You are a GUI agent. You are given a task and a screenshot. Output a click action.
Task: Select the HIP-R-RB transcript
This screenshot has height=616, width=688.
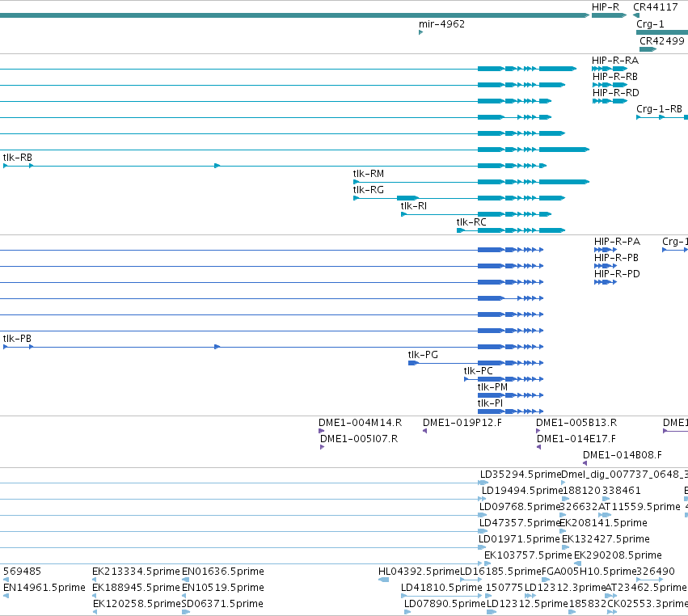pyautogui.click(x=610, y=85)
